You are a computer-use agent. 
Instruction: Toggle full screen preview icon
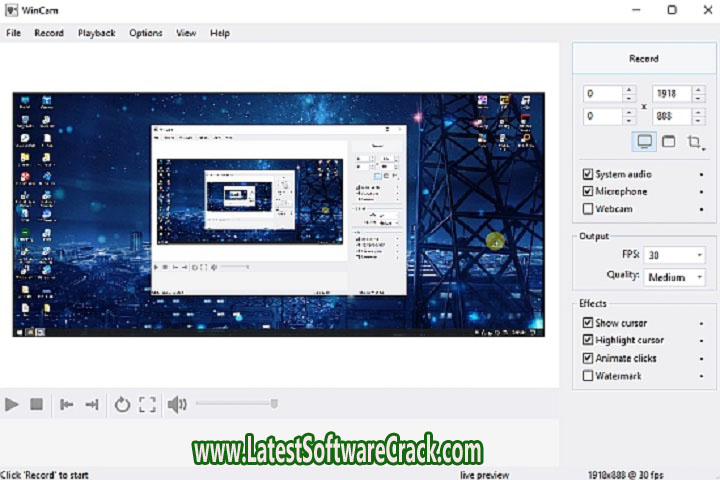(148, 404)
